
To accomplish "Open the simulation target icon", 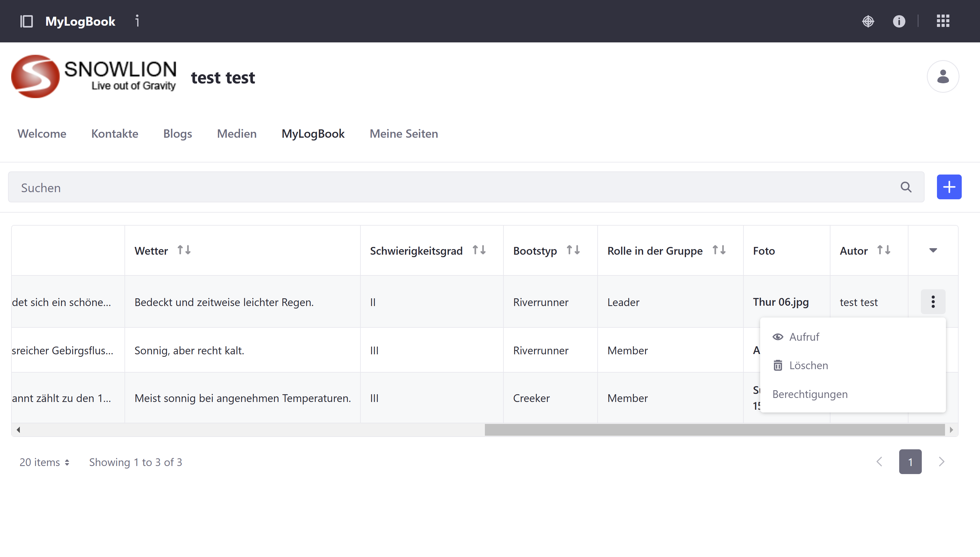I will coord(868,21).
